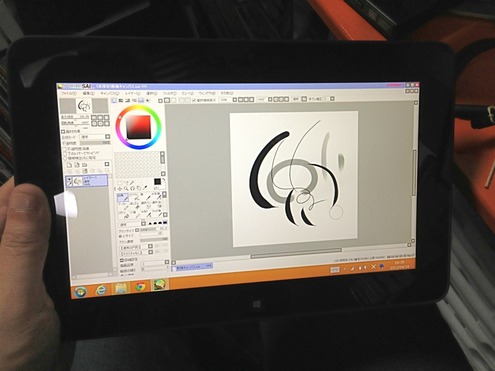This screenshot has height=371, width=495.
Task: Select the Move tool
Action: [x=119, y=189]
